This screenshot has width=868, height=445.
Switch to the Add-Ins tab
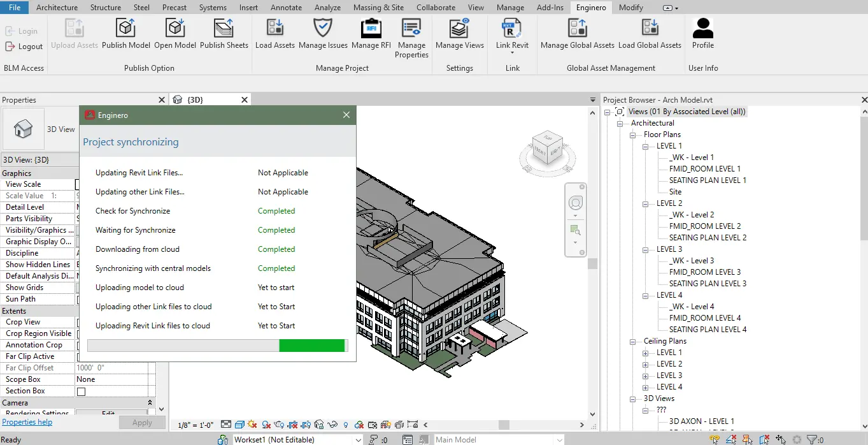tap(550, 8)
